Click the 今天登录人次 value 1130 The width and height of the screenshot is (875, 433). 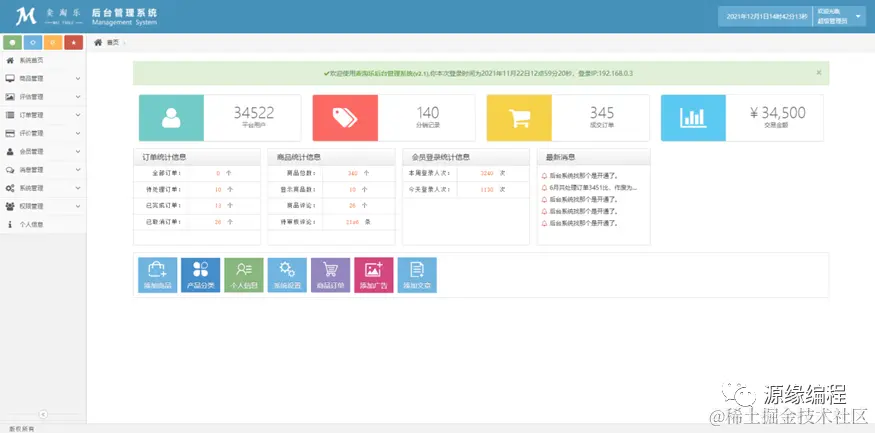coord(487,190)
